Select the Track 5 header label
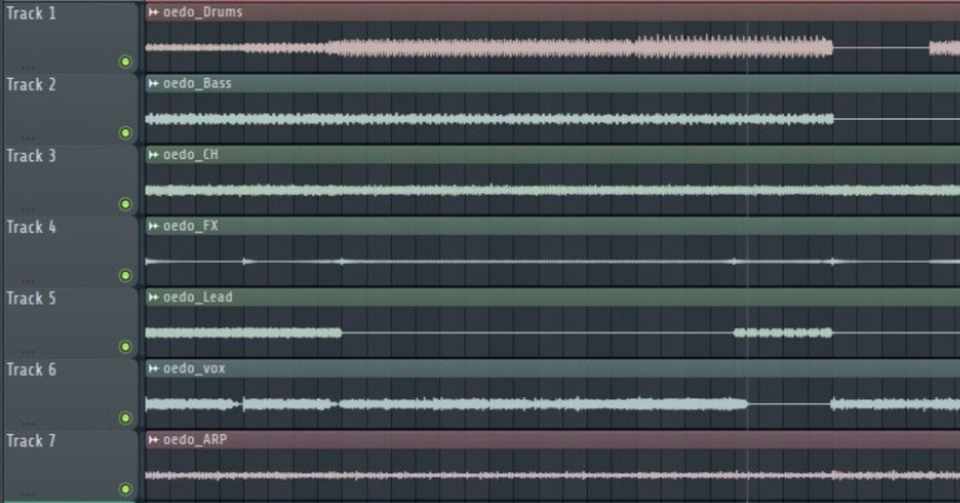960x503 pixels. pyautogui.click(x=31, y=299)
